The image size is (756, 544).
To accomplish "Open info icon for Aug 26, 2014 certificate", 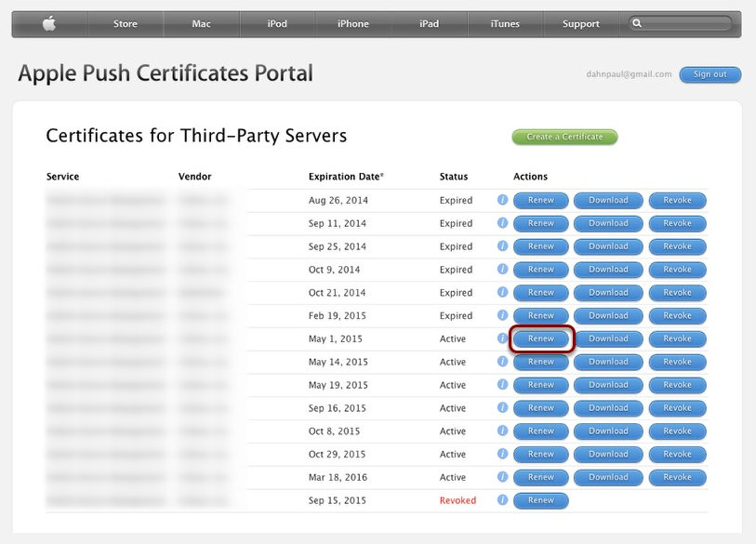I will [502, 200].
